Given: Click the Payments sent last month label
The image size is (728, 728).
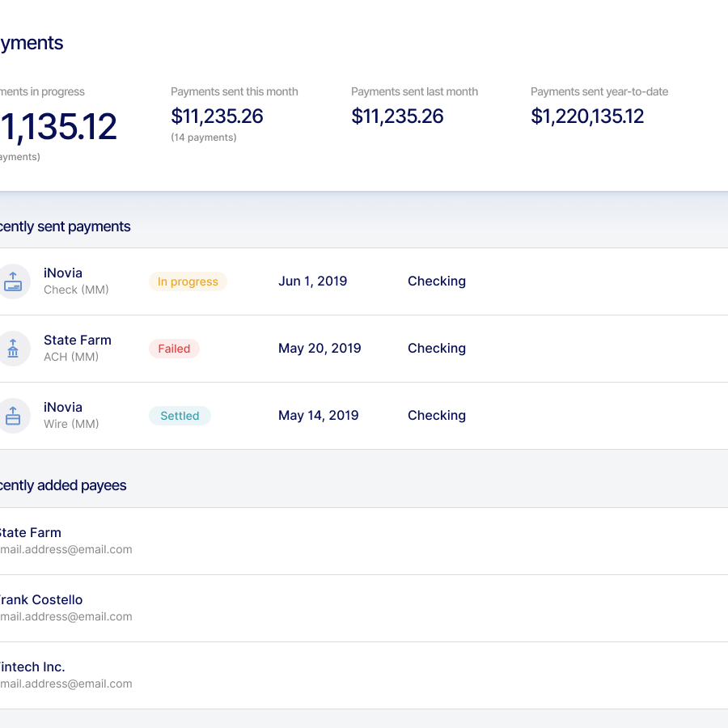Looking at the screenshot, I should coord(414,92).
